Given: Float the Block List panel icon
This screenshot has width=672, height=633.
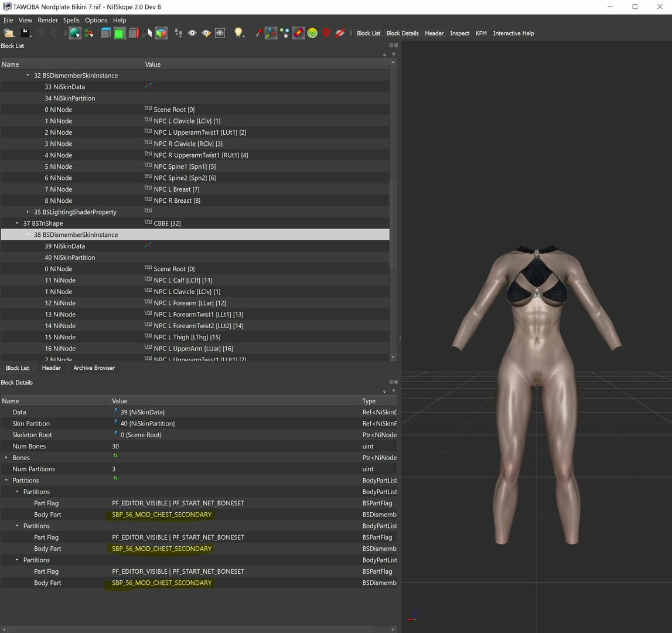Looking at the screenshot, I should pyautogui.click(x=391, y=45).
